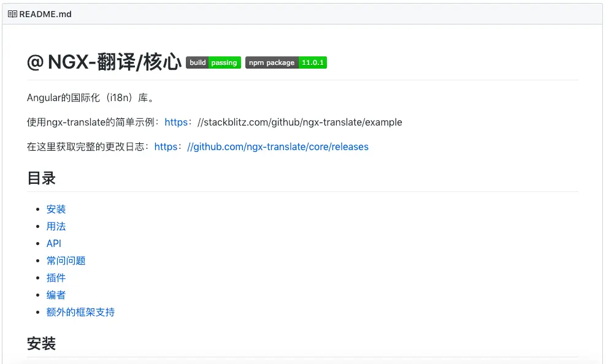Go to 安装 in table of contents

pyautogui.click(x=56, y=209)
